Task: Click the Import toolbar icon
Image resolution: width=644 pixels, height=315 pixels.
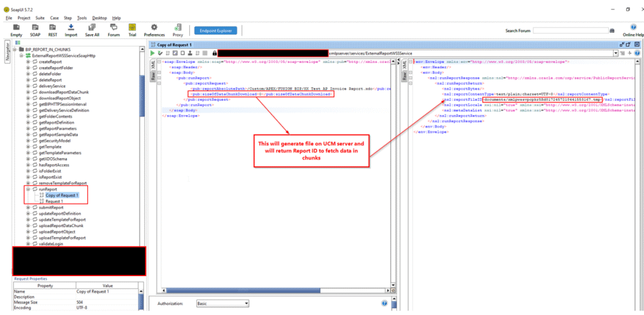Action: [70, 27]
